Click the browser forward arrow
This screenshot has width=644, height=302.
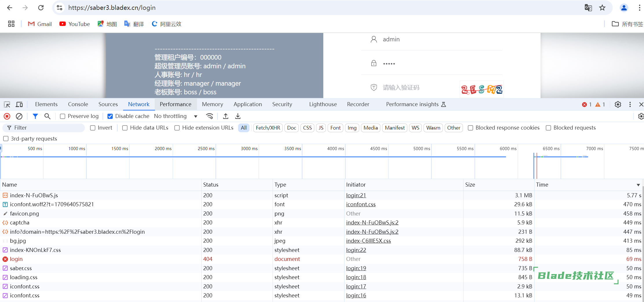click(25, 8)
